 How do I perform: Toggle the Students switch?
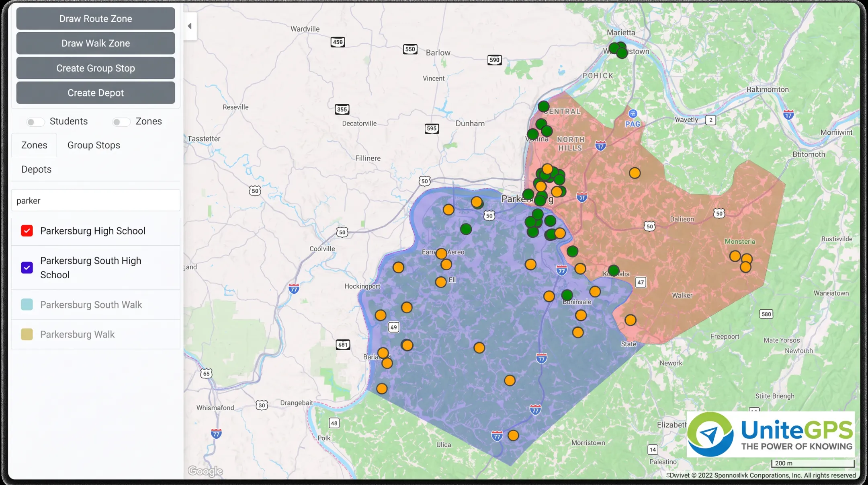click(x=35, y=121)
